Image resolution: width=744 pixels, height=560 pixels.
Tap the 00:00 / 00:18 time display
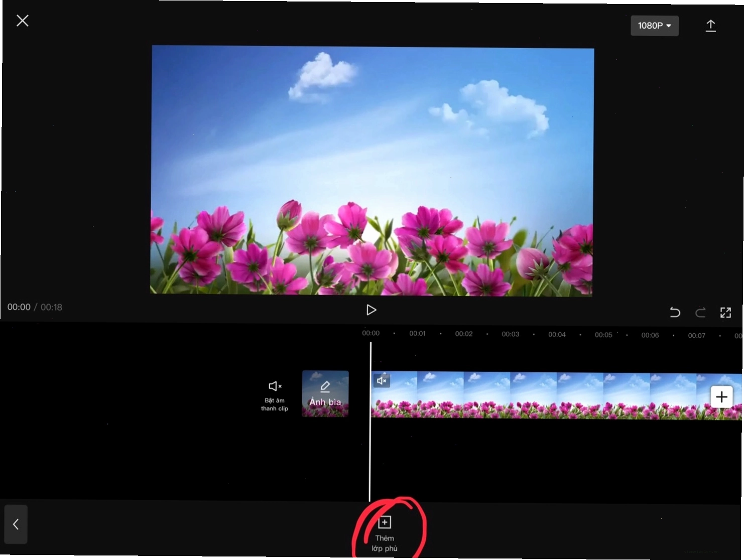point(35,307)
